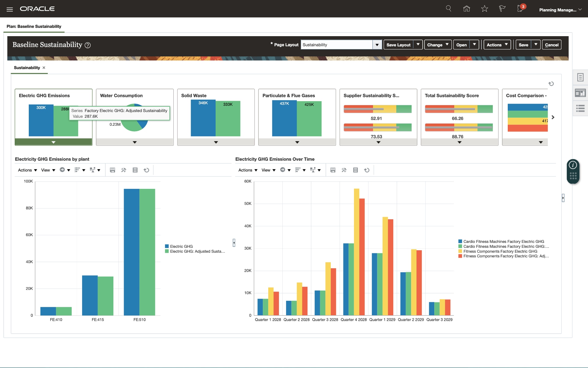The image size is (588, 368).
Task: Go to the home icon
Action: [x=466, y=9]
